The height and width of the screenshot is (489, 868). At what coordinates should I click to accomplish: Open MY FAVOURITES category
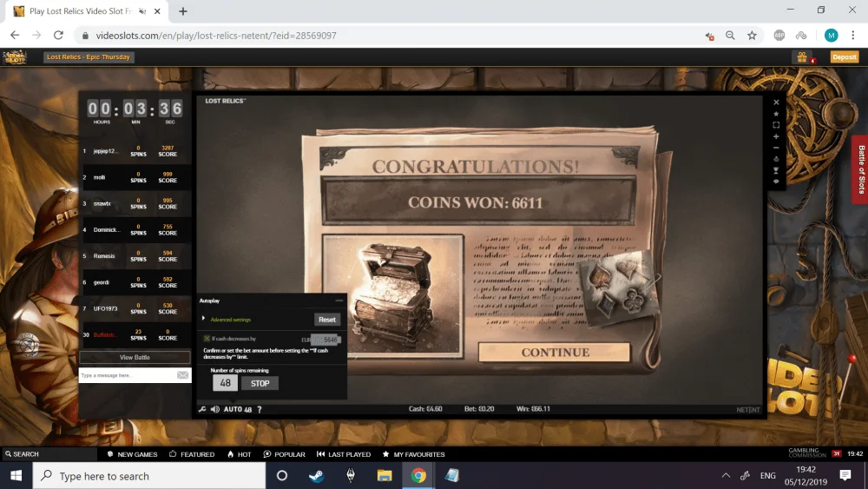point(413,454)
